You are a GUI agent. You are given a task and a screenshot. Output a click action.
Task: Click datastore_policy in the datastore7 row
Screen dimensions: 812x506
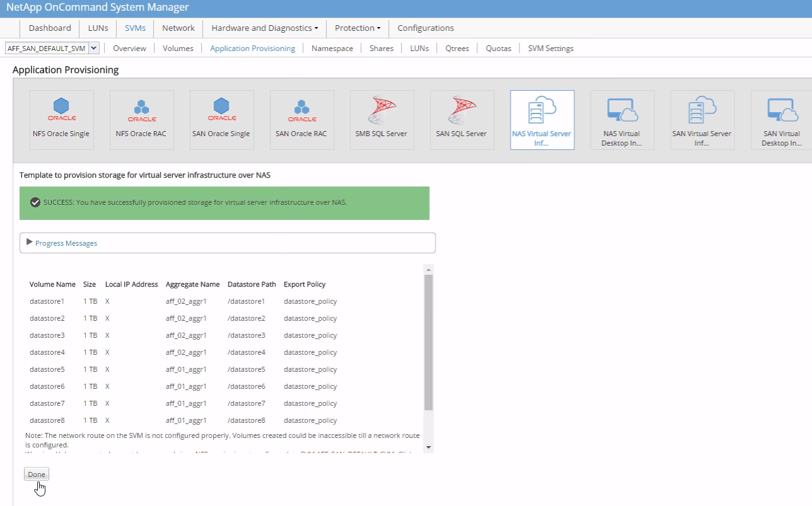coord(310,403)
